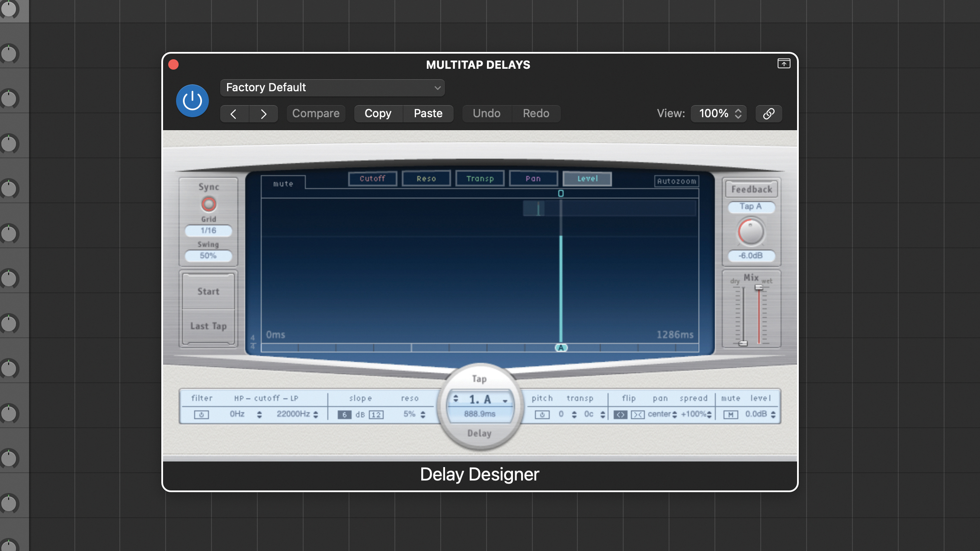This screenshot has width=980, height=551.
Task: Click the Feedback level knob
Action: pos(751,232)
